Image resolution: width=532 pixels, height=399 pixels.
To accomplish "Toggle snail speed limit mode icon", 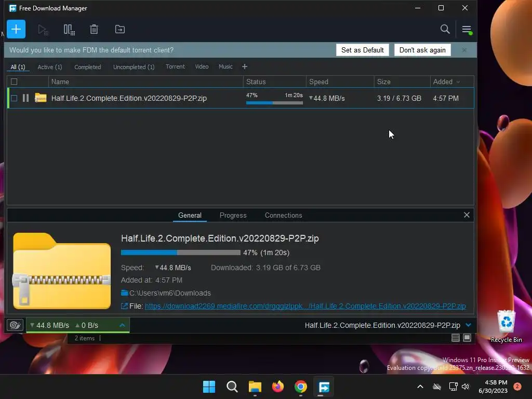I will tap(15, 325).
